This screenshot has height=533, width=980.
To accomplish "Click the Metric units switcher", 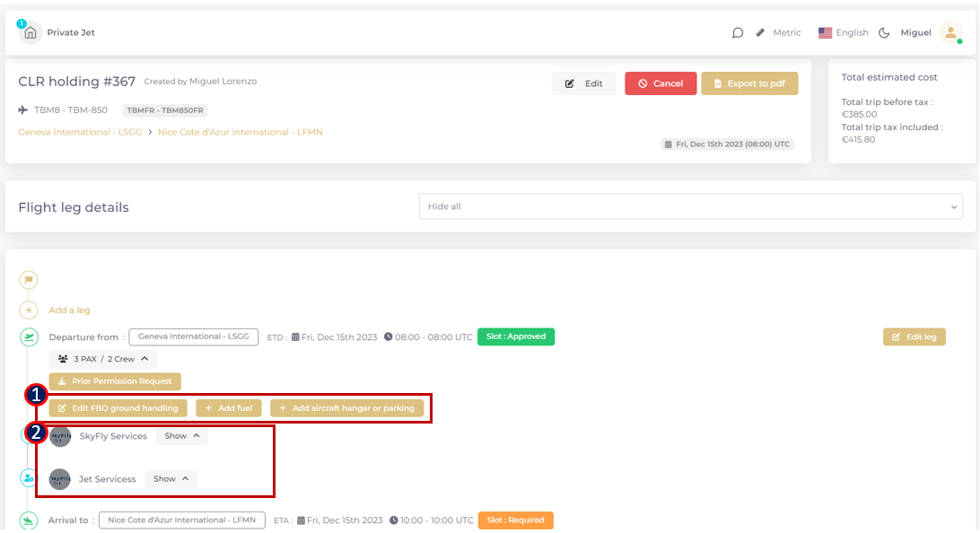I will coord(778,33).
